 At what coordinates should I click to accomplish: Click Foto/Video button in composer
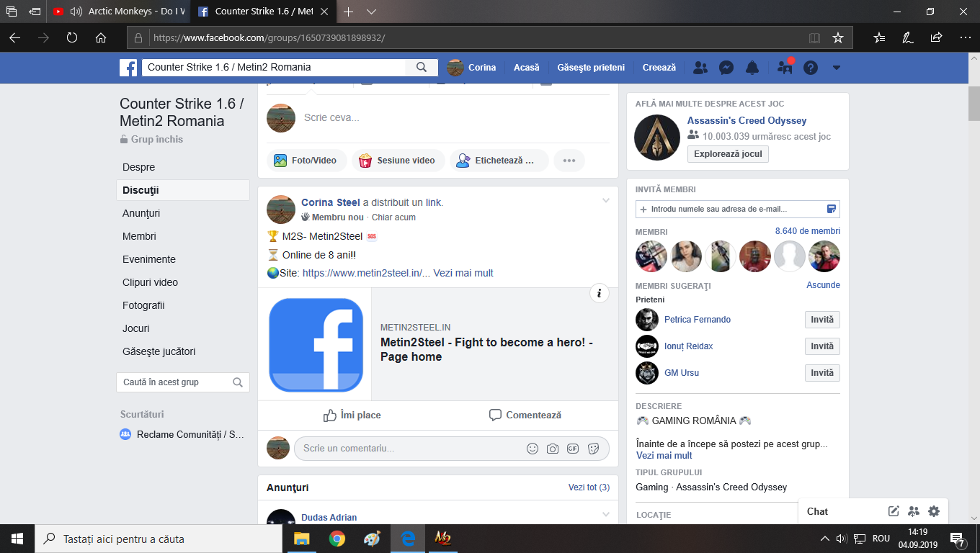pyautogui.click(x=307, y=161)
